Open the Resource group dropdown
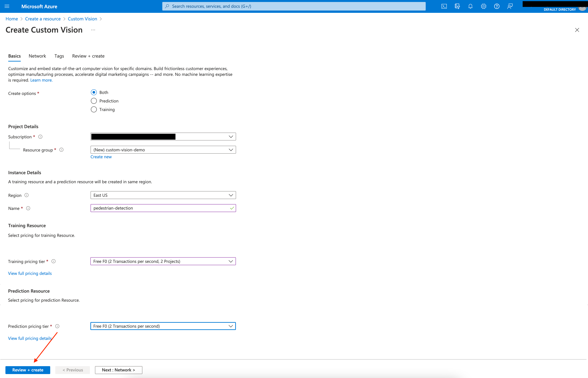This screenshot has width=588, height=378. [x=163, y=150]
